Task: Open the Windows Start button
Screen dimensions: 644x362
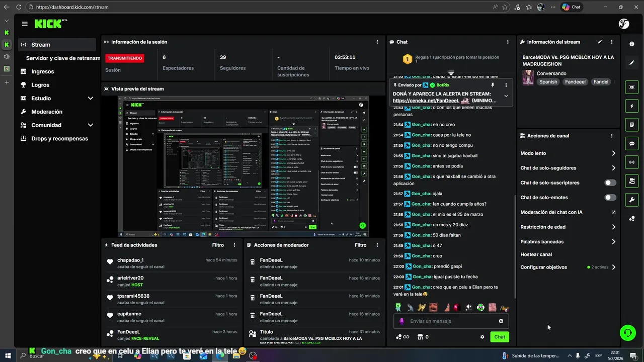Action: [8, 355]
